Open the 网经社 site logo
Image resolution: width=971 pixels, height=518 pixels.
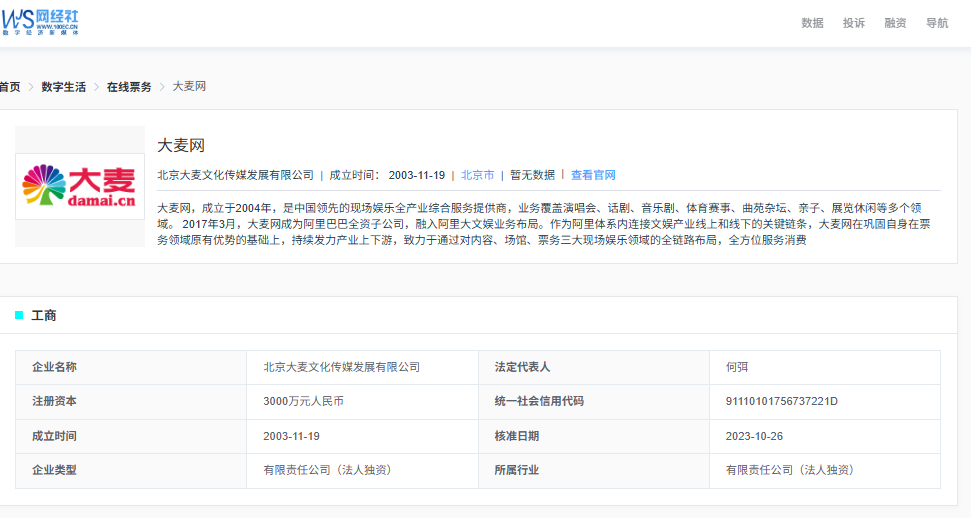(x=40, y=22)
